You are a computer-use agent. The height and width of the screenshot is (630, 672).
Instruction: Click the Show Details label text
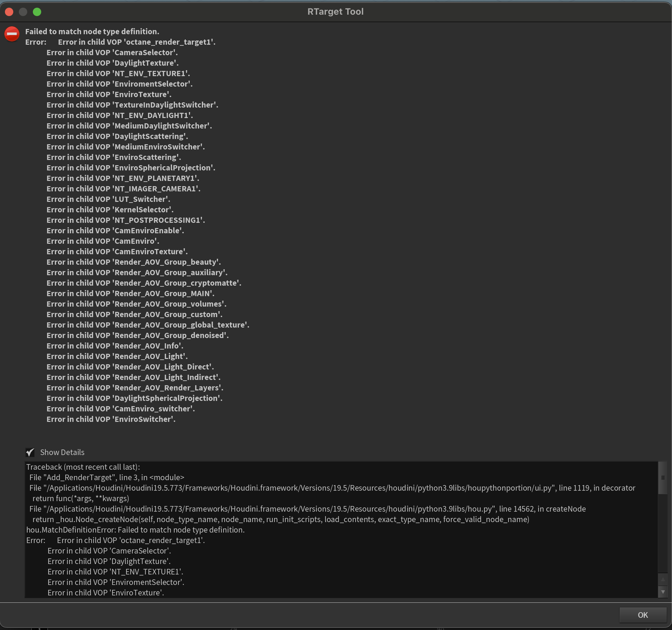tap(62, 452)
